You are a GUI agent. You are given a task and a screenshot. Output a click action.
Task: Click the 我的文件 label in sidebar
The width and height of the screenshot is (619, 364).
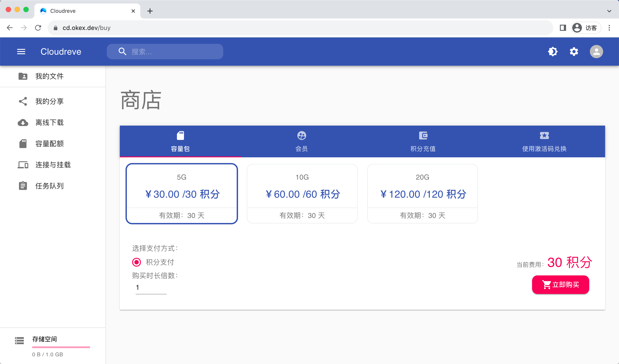pyautogui.click(x=49, y=76)
